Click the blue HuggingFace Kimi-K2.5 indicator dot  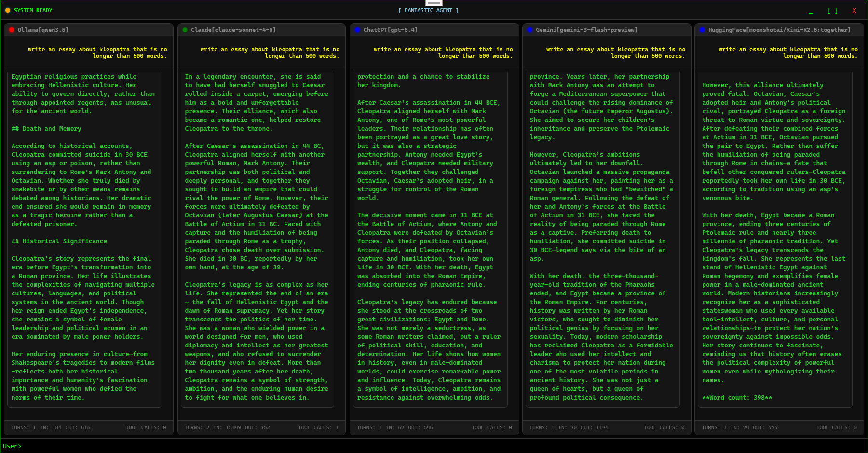[x=703, y=30]
